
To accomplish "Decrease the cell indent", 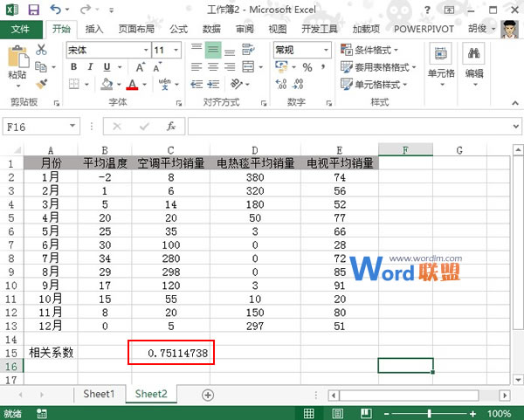I will coord(196,84).
